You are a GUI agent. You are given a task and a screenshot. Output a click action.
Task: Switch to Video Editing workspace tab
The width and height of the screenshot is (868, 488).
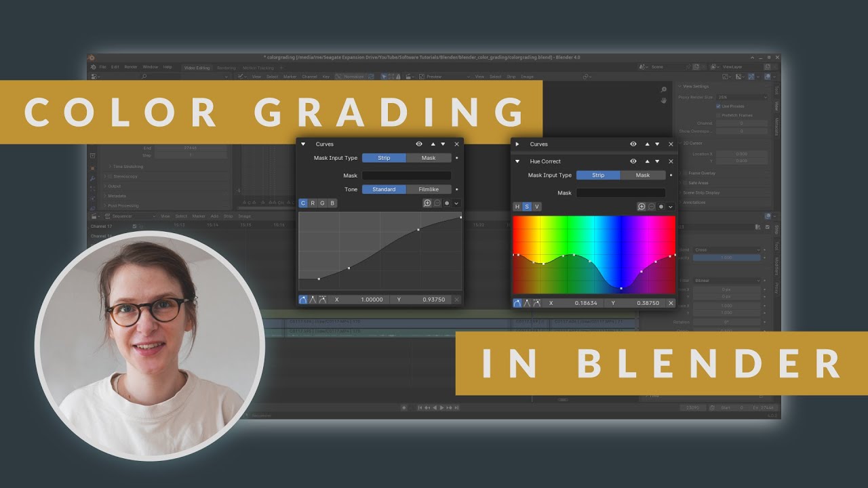(197, 68)
